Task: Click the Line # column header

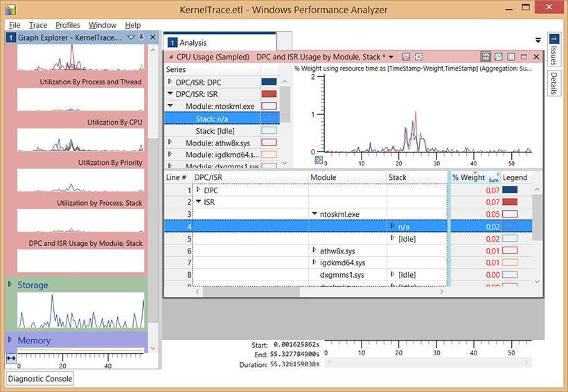Action: pyautogui.click(x=178, y=177)
